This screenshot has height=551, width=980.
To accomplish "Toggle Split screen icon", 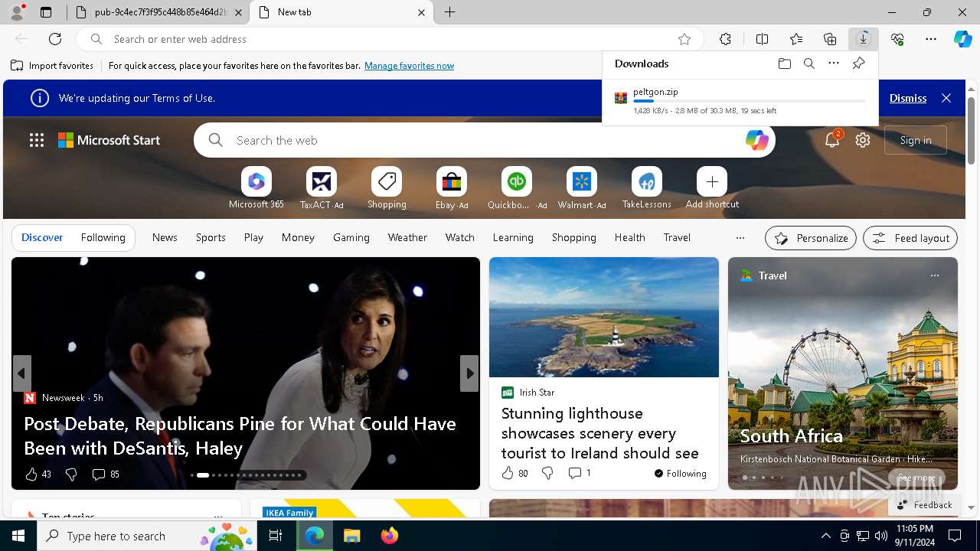I will point(762,39).
